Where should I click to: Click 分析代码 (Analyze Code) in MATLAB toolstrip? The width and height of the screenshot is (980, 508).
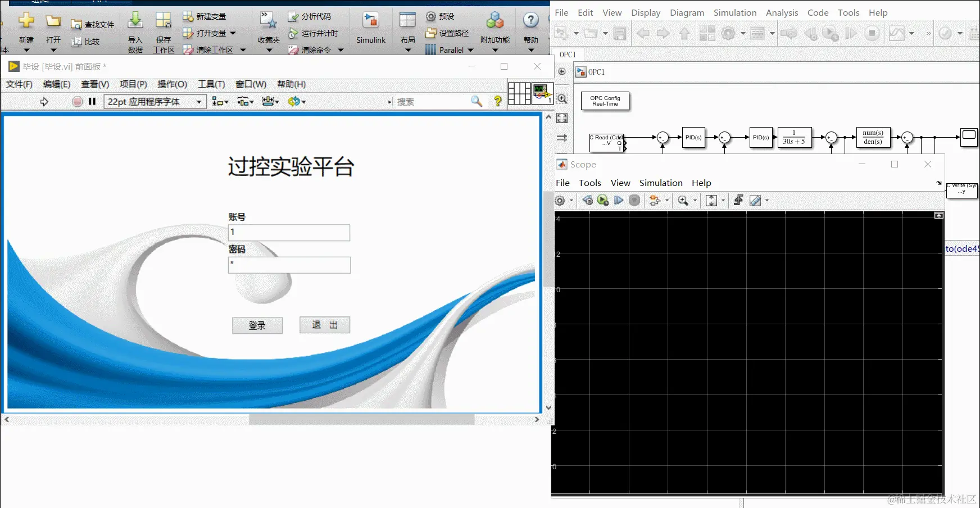(x=310, y=16)
